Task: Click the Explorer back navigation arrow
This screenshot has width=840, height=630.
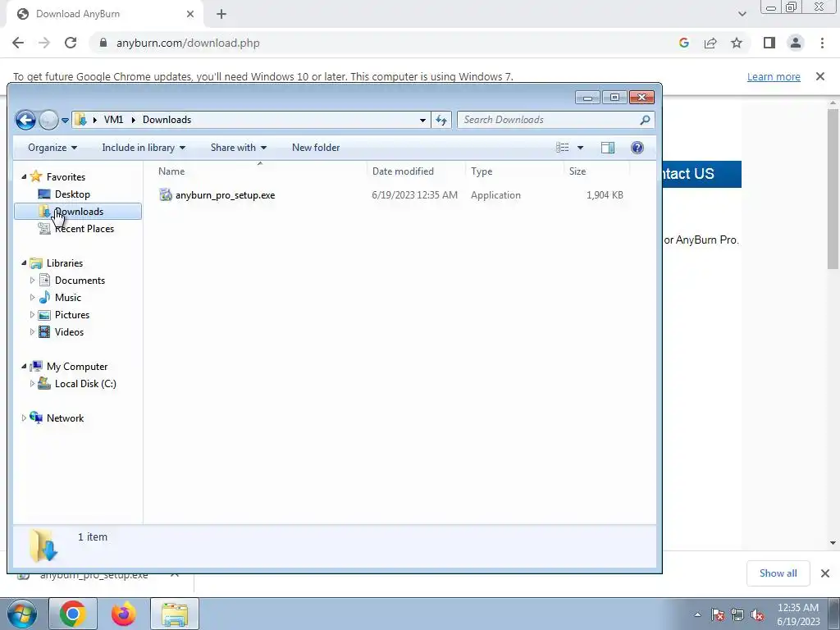Action: [x=25, y=120]
